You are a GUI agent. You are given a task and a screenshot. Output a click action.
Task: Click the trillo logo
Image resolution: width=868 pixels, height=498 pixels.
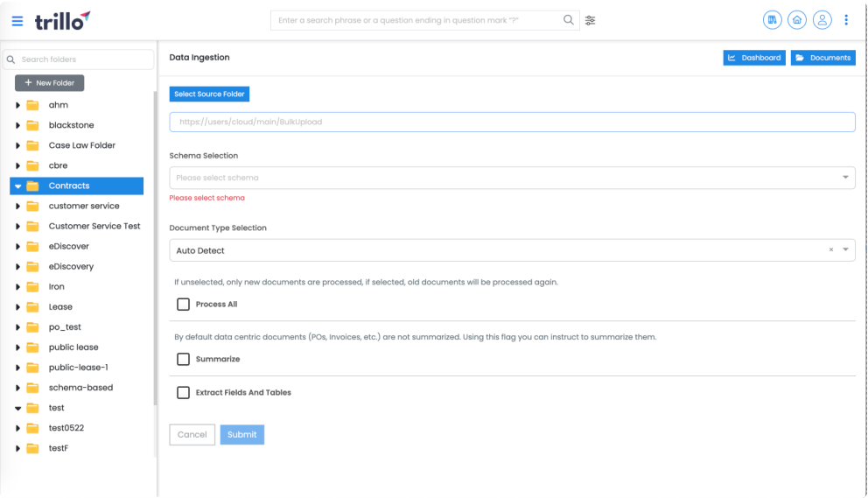62,21
